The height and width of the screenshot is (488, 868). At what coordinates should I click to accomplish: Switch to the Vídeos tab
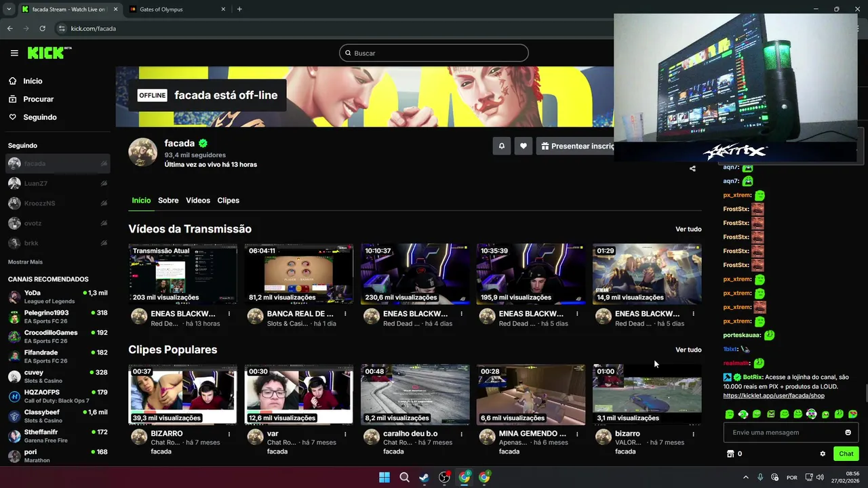click(198, 201)
